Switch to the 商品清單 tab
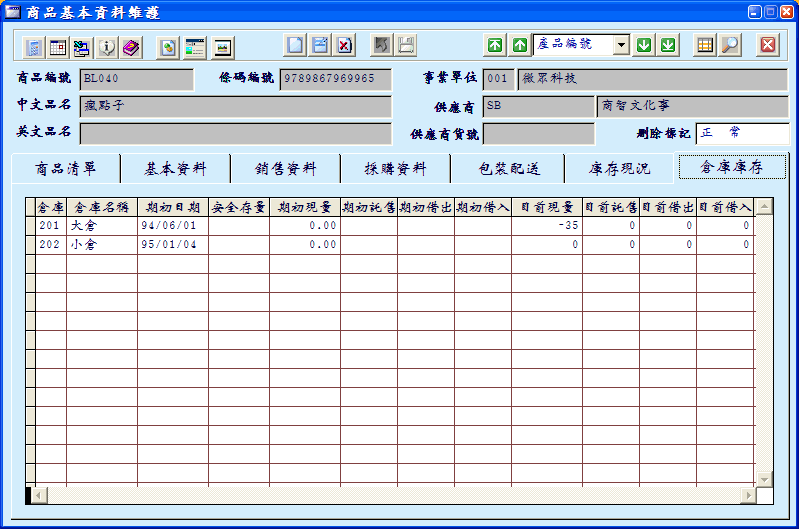The width and height of the screenshot is (799, 529). (66, 169)
